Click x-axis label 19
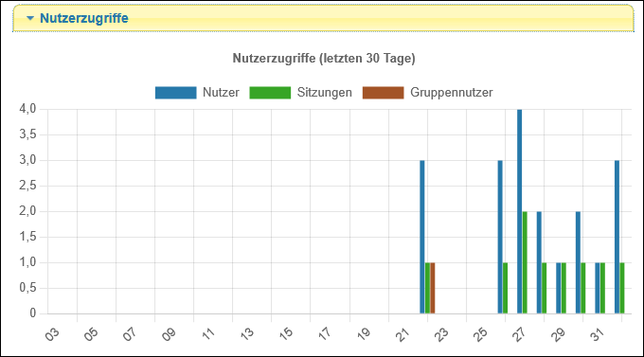The image size is (644, 357). click(x=364, y=333)
